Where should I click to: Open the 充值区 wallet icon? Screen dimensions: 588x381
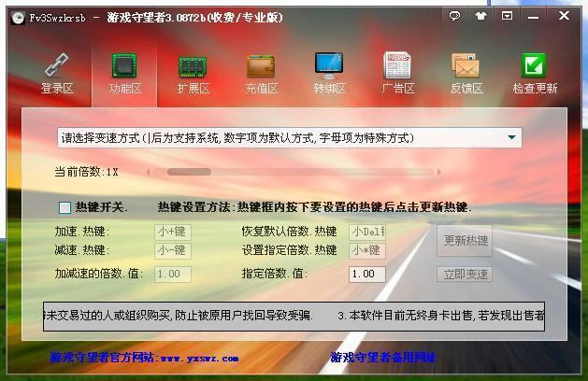point(262,66)
